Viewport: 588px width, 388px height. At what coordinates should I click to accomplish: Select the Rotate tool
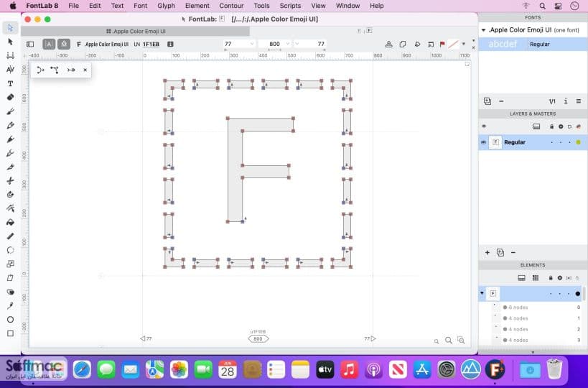[10, 250]
